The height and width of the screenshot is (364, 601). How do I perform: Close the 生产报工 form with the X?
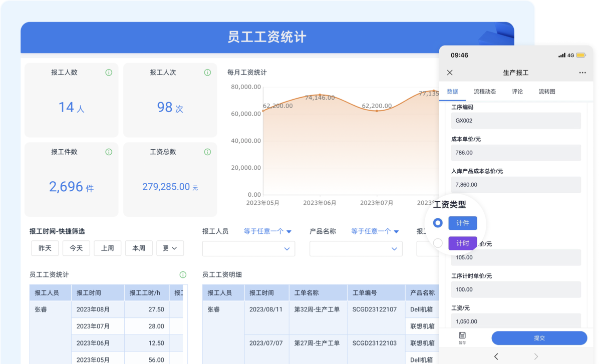[x=450, y=73]
